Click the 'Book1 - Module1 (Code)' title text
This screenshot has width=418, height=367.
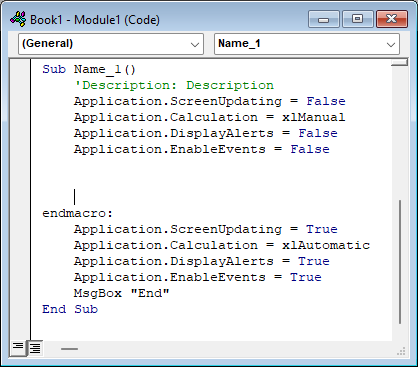point(95,20)
